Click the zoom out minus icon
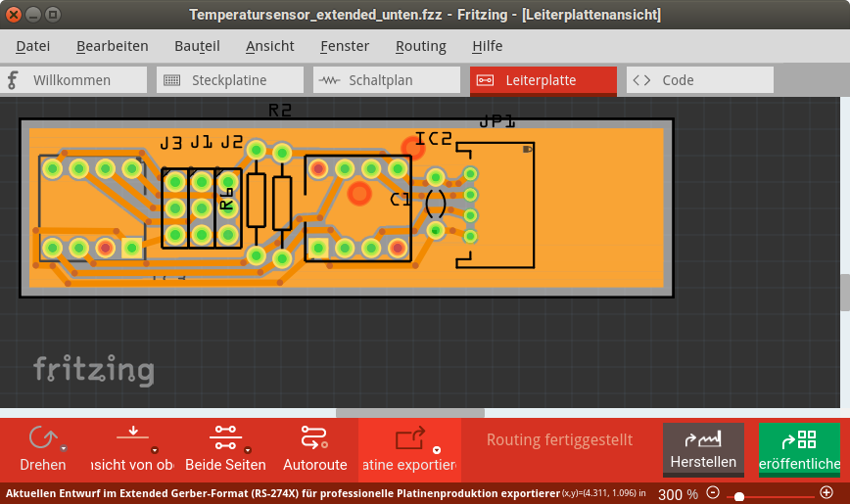850x504 pixels. [713, 493]
